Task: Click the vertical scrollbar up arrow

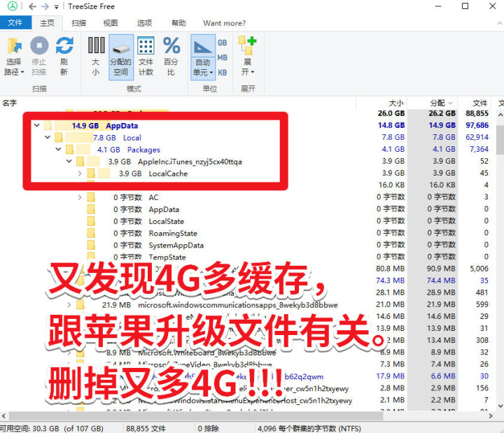Action: pyautogui.click(x=500, y=114)
